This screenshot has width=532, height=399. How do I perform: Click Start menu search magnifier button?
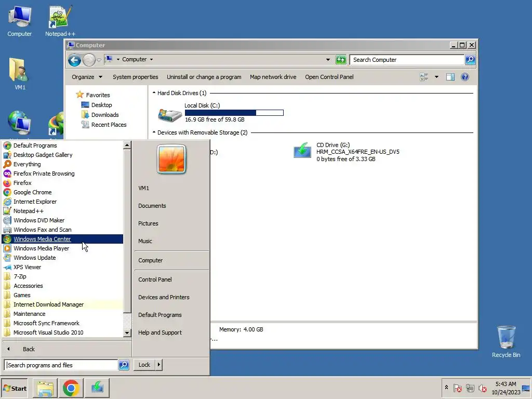124,365
